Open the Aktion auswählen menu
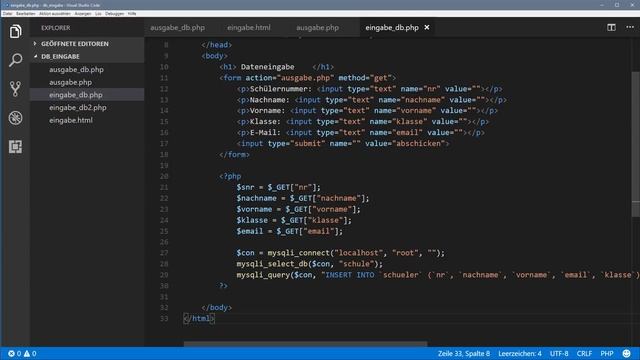The width and height of the screenshot is (640, 360). click(x=55, y=13)
